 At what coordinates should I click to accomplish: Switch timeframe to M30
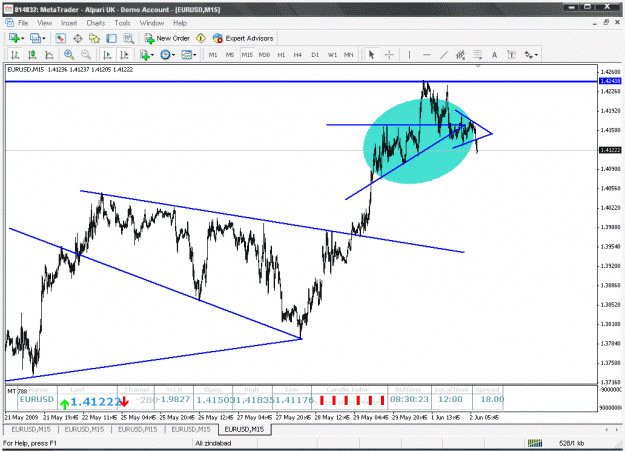click(264, 55)
